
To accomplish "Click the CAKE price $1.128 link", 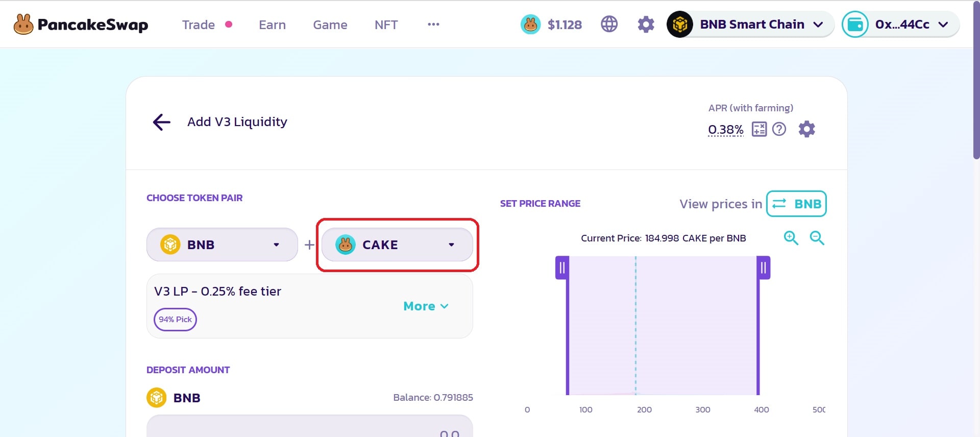I will pyautogui.click(x=565, y=25).
